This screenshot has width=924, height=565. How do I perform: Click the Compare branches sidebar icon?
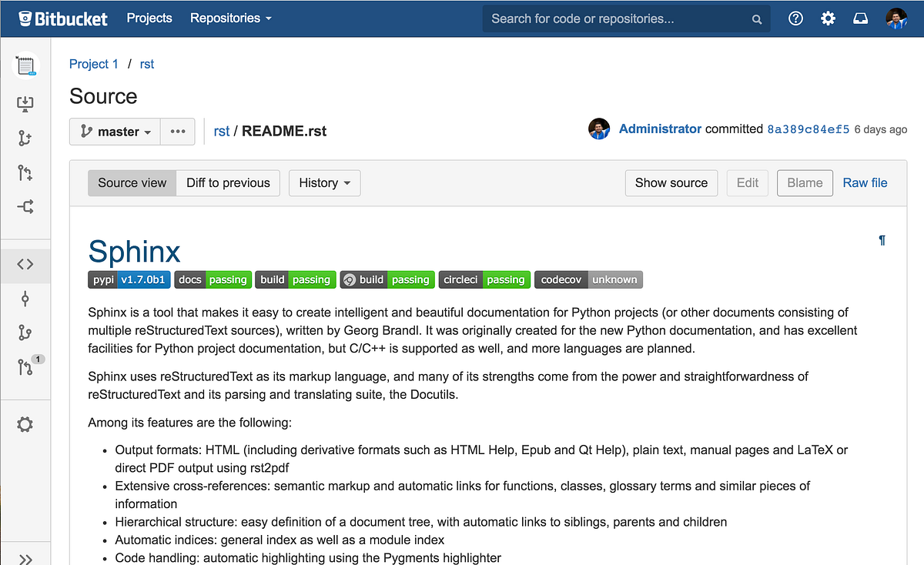point(26,206)
